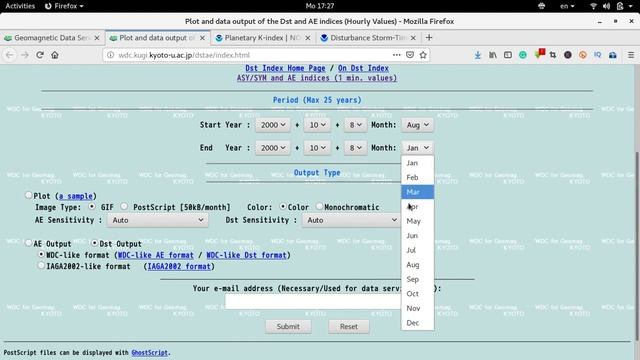Screen dimensions: 640x360
Task: Close the Disturbance Storm-Time tab
Action: pos(413,38)
